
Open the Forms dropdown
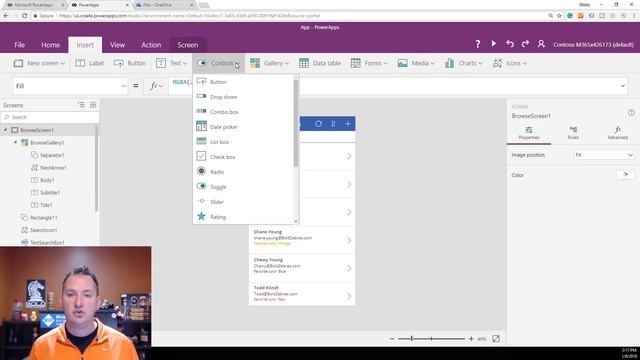point(369,63)
